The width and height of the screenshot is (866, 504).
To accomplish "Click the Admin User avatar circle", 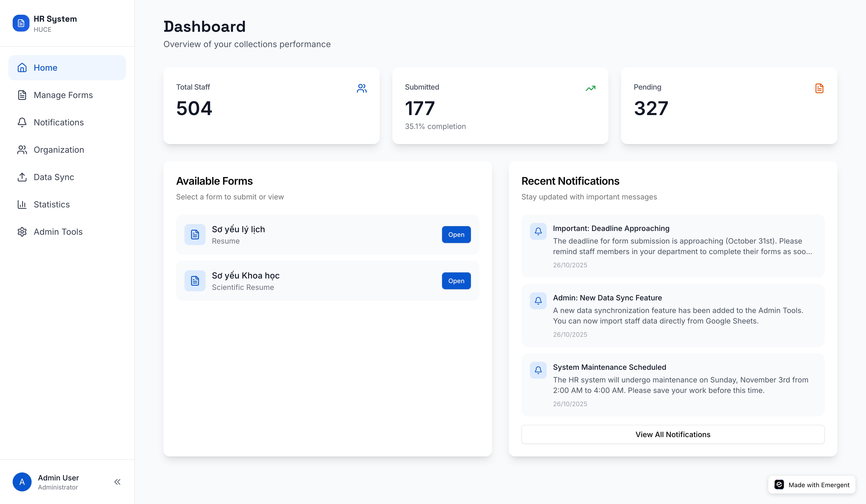I will coord(22,482).
